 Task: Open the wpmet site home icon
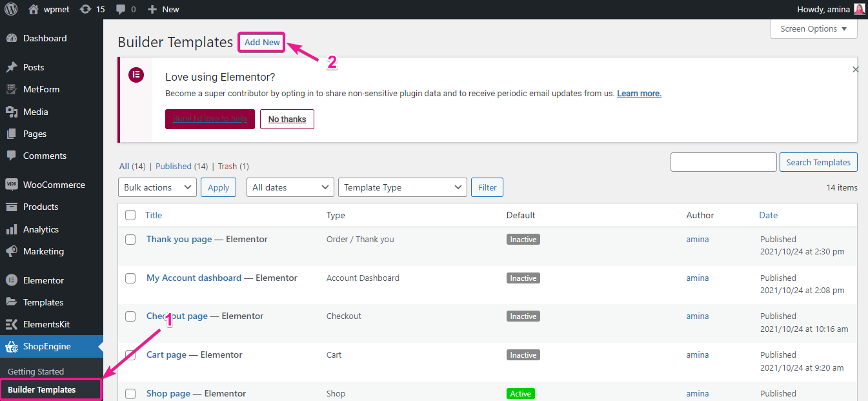[x=34, y=9]
